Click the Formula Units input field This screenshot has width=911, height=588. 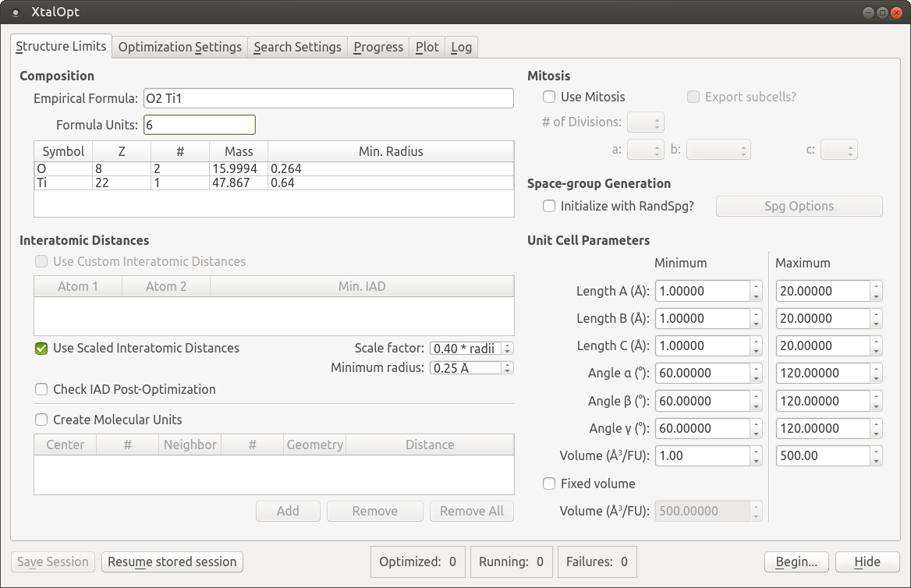point(200,125)
